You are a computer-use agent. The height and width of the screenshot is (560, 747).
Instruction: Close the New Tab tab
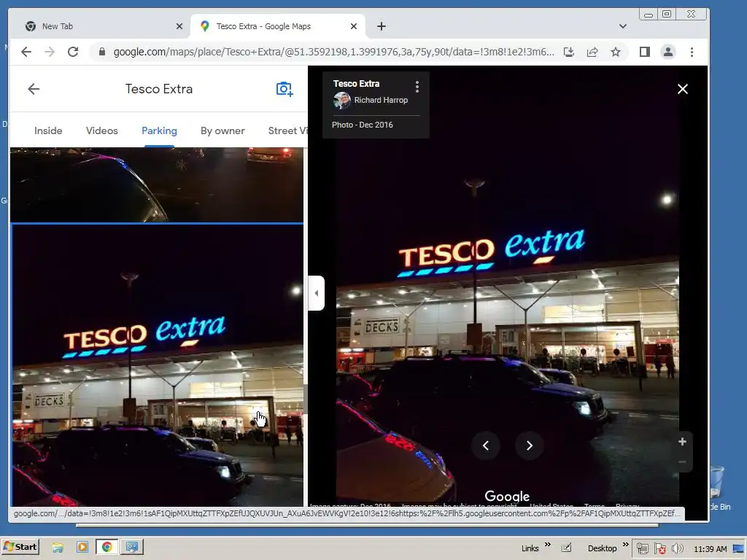click(x=179, y=26)
